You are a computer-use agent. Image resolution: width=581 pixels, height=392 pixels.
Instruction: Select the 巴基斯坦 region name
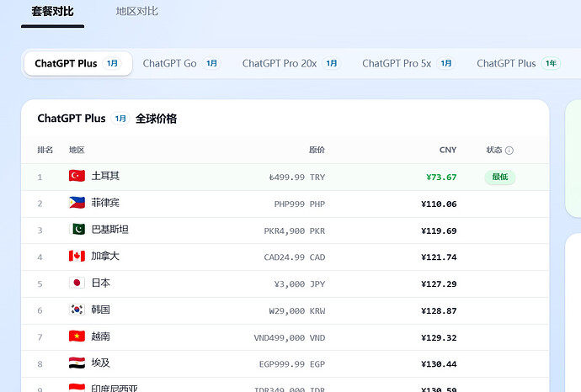tap(110, 230)
